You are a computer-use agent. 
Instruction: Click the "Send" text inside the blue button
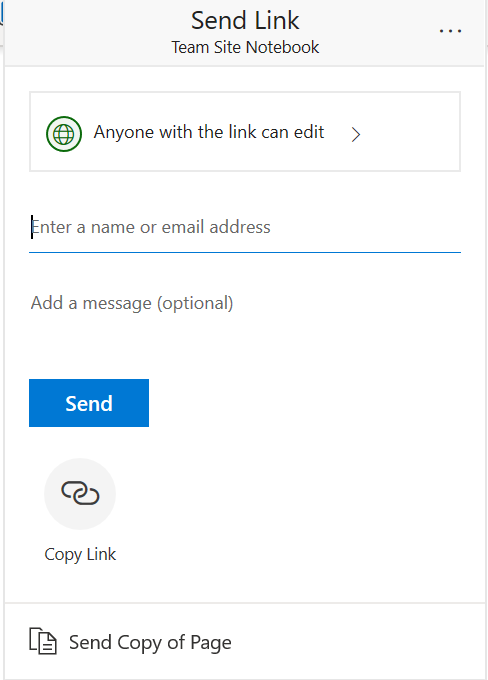pos(89,403)
